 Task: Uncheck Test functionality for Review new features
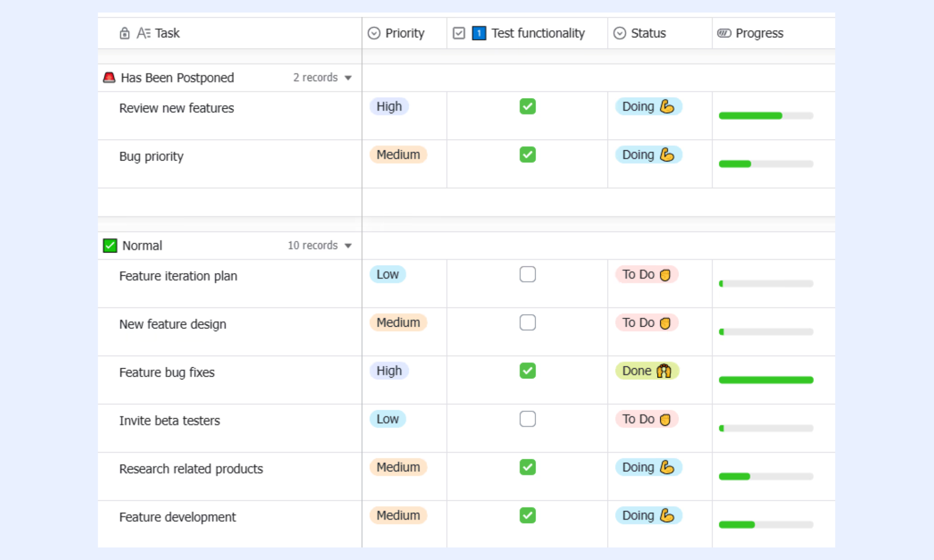click(527, 106)
